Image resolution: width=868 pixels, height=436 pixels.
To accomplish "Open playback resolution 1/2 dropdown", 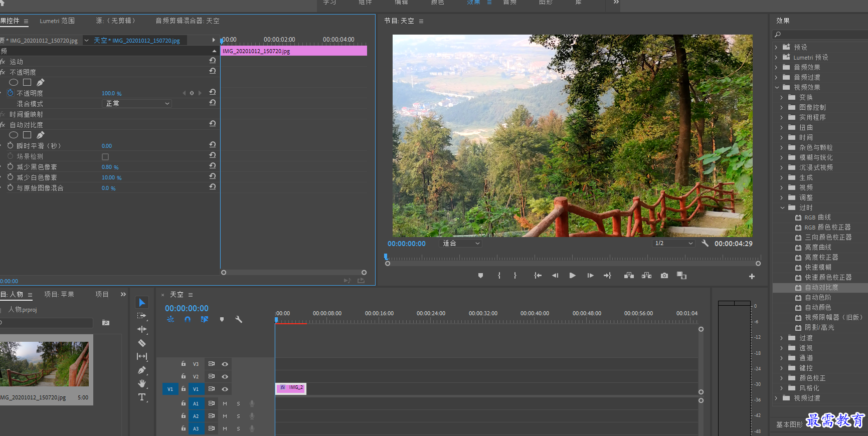I will (x=673, y=243).
